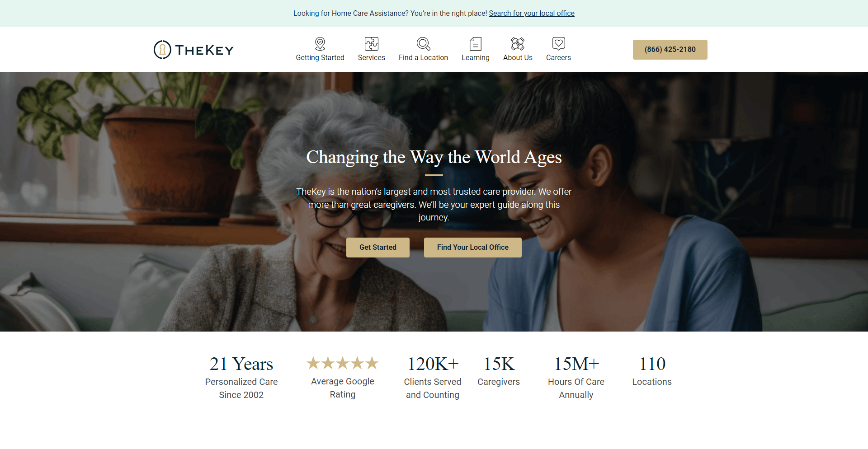
Task: Click the document icon above Learning
Action: coord(476,44)
